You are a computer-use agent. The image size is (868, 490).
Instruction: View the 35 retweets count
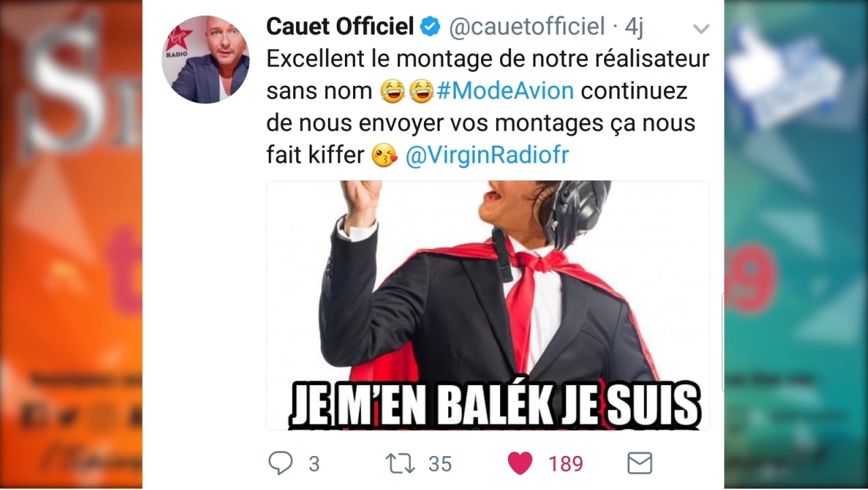[x=440, y=464]
